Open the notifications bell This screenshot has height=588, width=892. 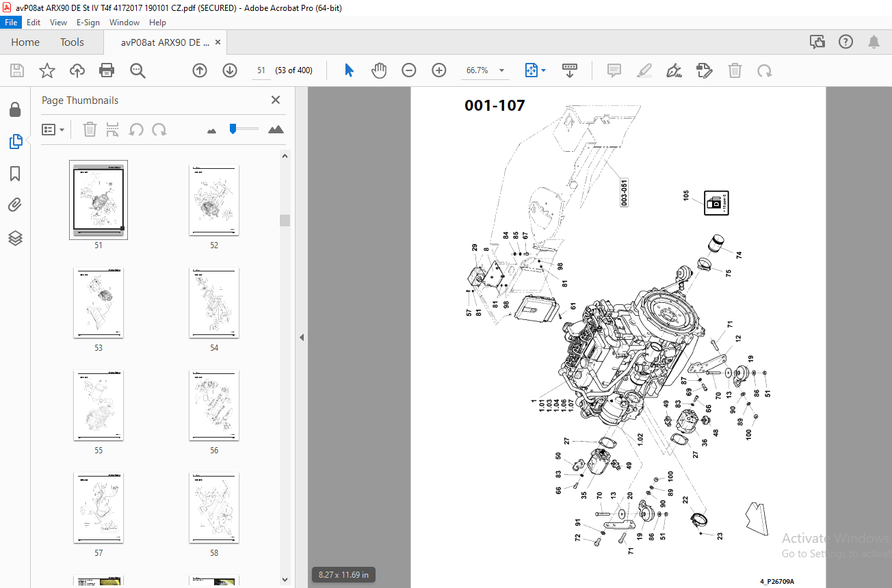874,42
